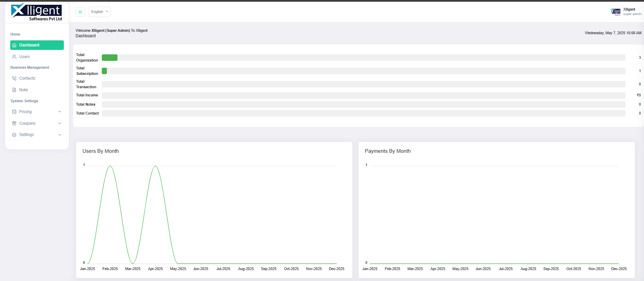Click the profile avatar image
This screenshot has width=644, height=281.
(616, 12)
